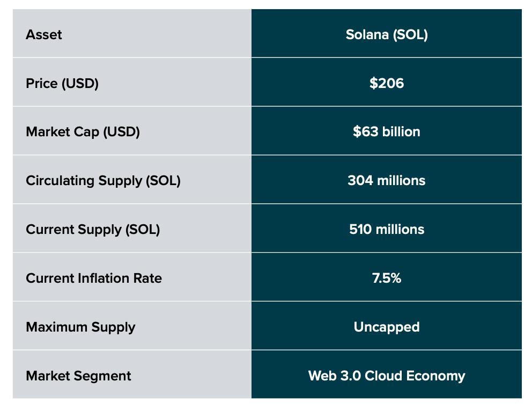
Task: Click the "Market Cap (USD)" label
Action: (83, 132)
